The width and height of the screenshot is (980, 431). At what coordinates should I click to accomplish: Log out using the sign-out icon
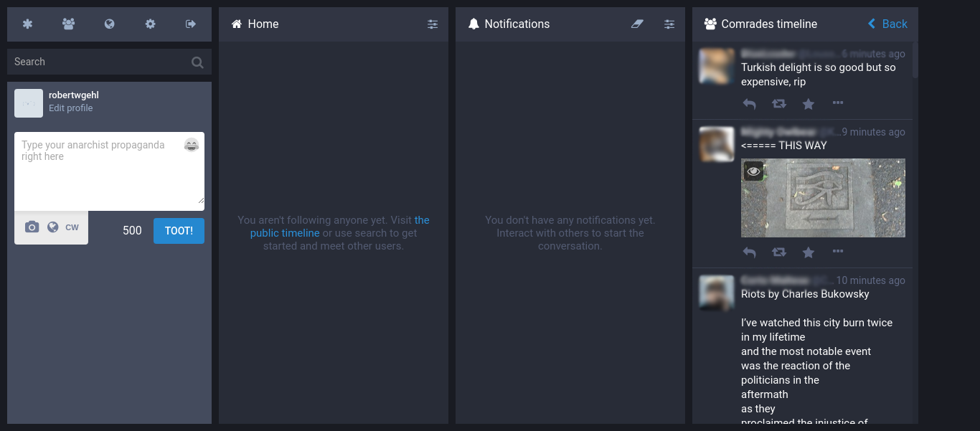(191, 24)
